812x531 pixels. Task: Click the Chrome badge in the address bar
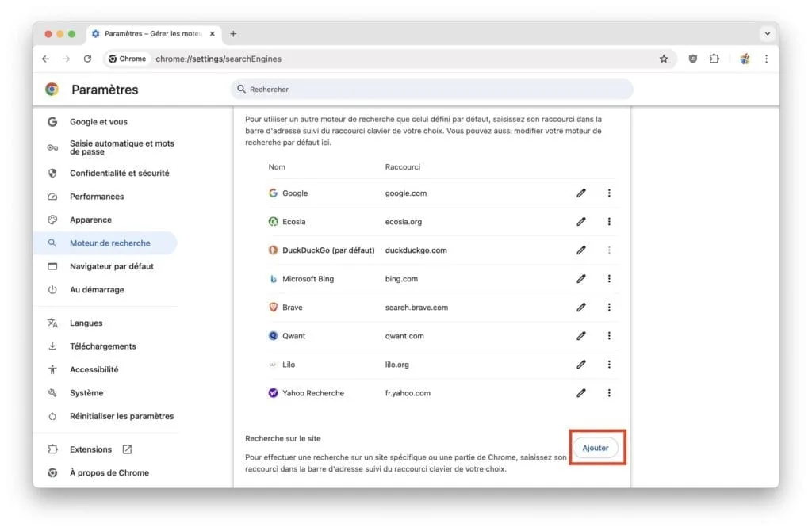click(x=127, y=59)
